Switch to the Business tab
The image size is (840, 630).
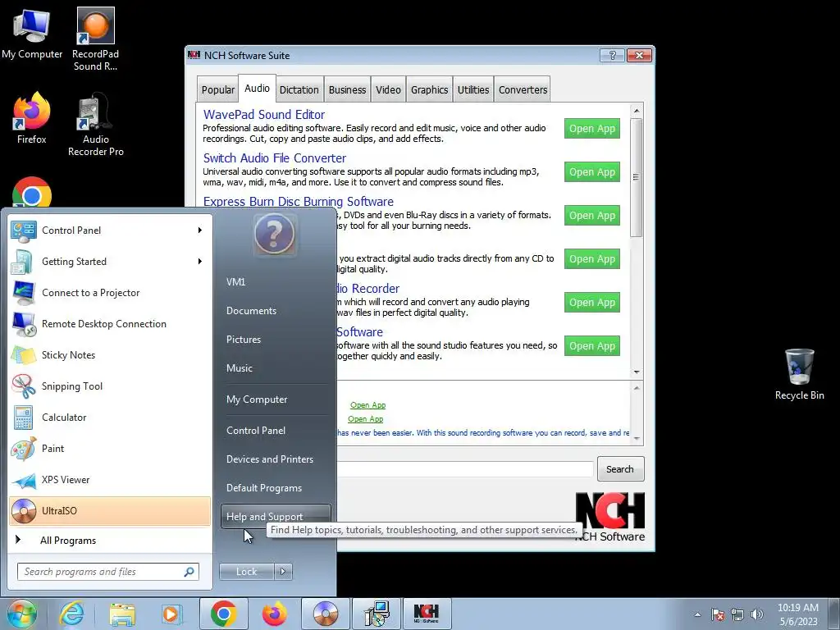click(347, 90)
